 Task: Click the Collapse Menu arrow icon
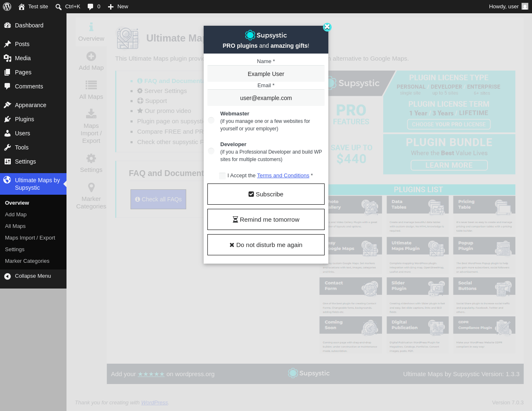(7, 276)
